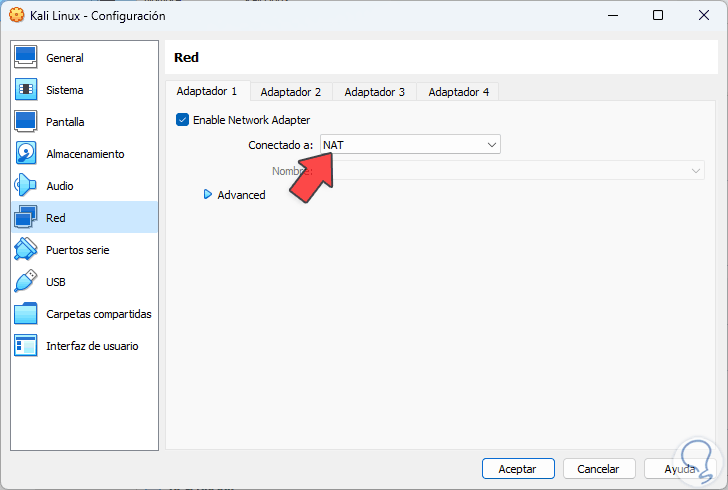Click the Cancelar button
The width and height of the screenshot is (728, 490).
coord(598,469)
